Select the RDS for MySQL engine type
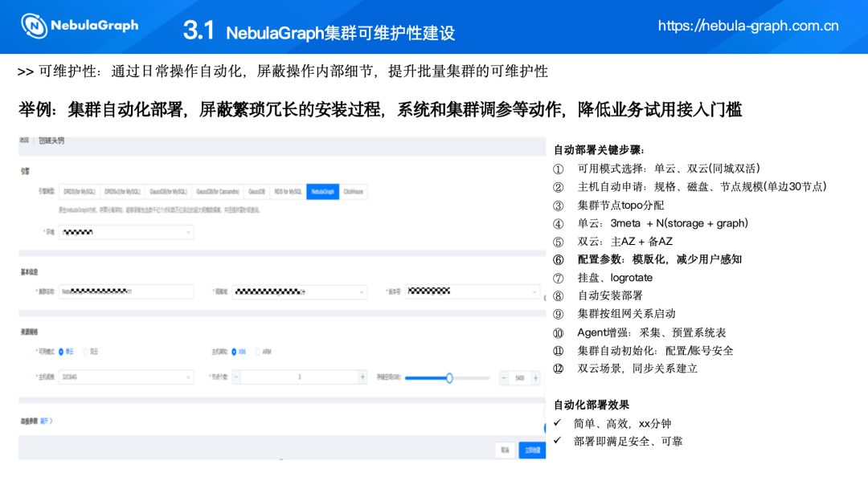This screenshot has height=489, width=868. 288,192
